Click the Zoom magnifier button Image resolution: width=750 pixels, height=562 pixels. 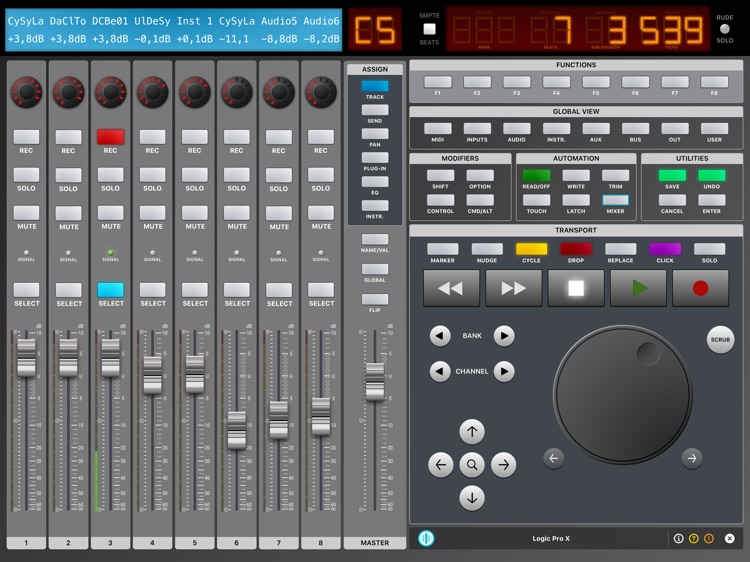(472, 465)
